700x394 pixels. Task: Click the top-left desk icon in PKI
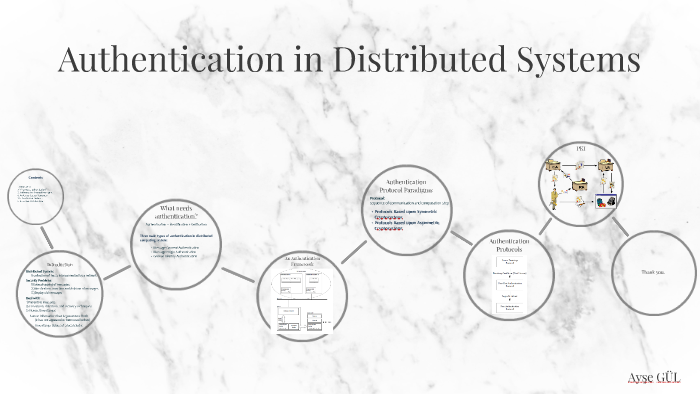point(554,165)
